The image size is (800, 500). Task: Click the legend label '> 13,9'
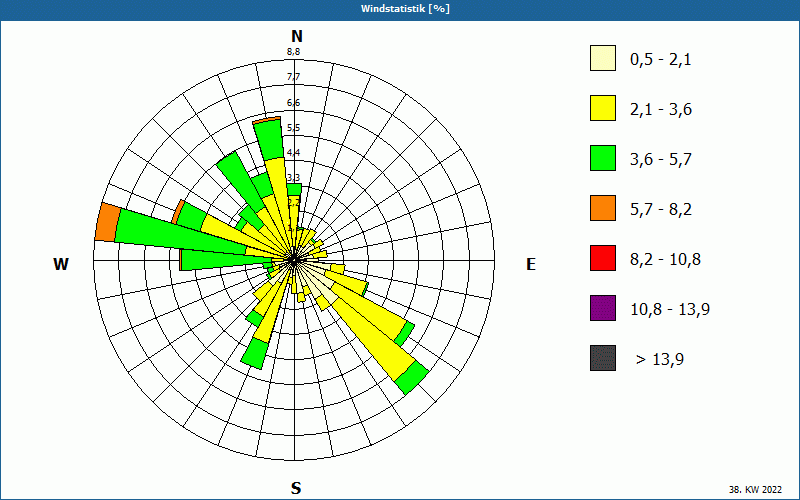[x=660, y=360]
